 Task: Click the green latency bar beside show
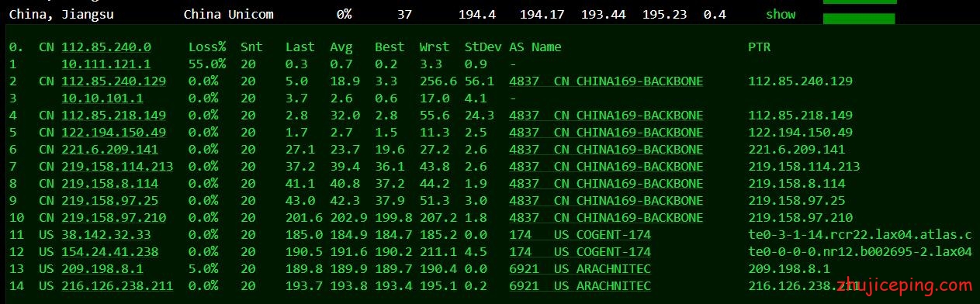pos(859,18)
